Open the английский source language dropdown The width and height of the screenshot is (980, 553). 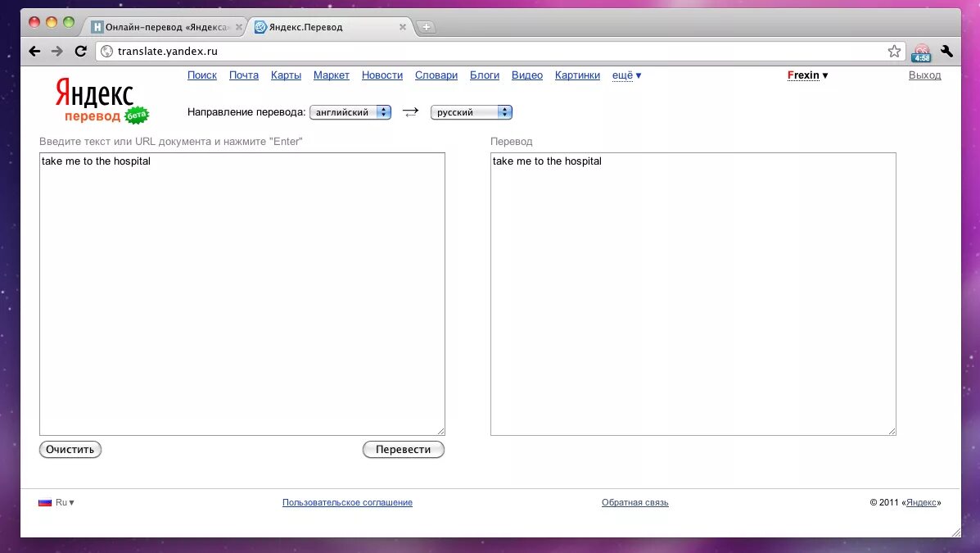350,112
